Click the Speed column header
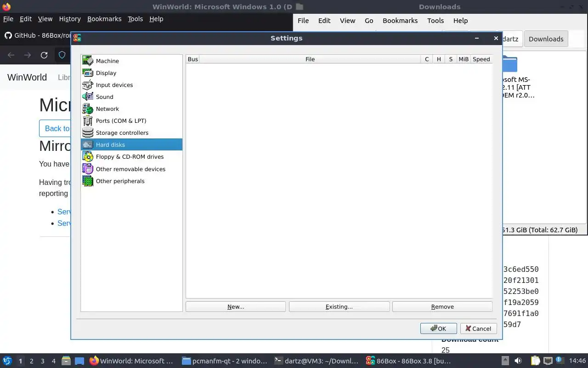The height and width of the screenshot is (368, 588). click(x=481, y=59)
